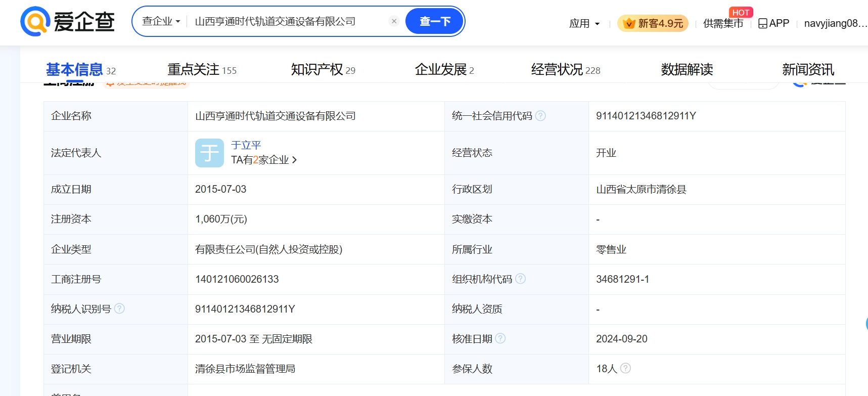Image resolution: width=868 pixels, height=396 pixels.
Task: Switch to the 经营状况 tab
Action: (566, 70)
